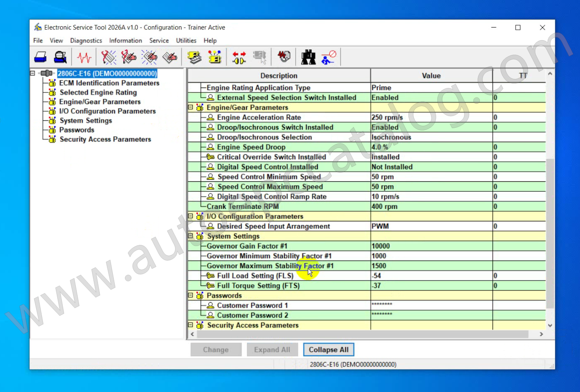This screenshot has height=392, width=580.
Task: Select System Settings in the left tree
Action: [86, 121]
